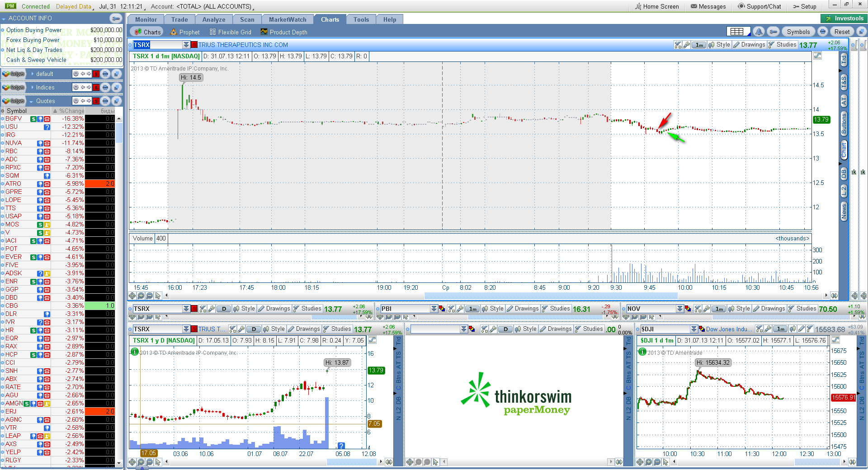Open Support/Chat
The height and width of the screenshot is (470, 868).
click(x=759, y=6)
